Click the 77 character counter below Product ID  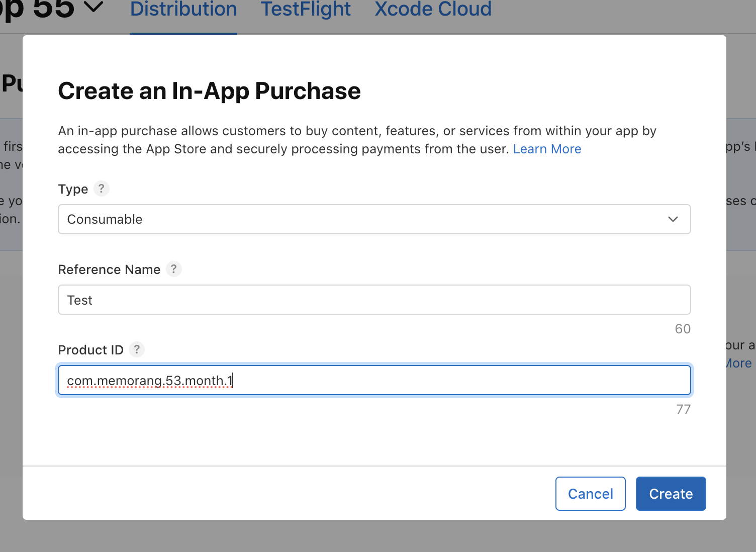point(683,409)
